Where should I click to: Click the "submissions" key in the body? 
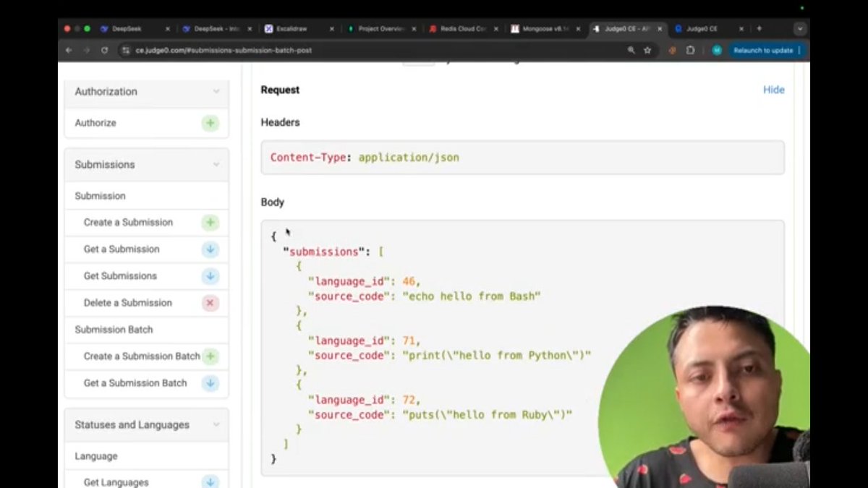tap(324, 252)
